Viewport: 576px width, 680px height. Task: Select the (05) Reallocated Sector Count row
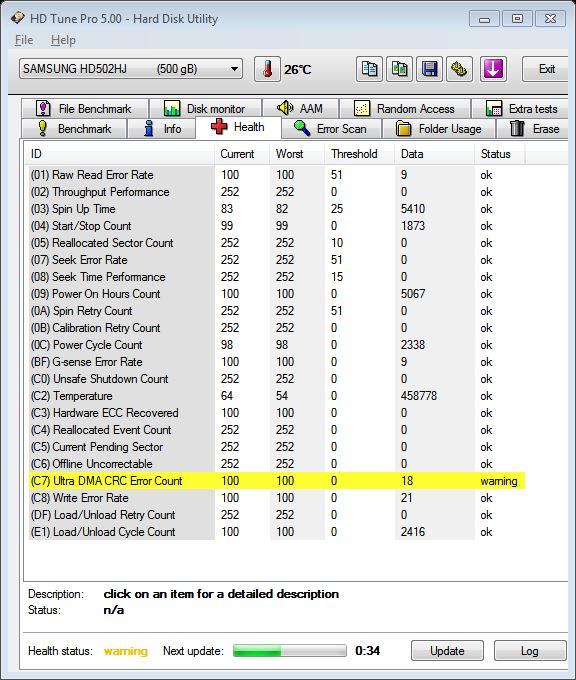pos(277,243)
